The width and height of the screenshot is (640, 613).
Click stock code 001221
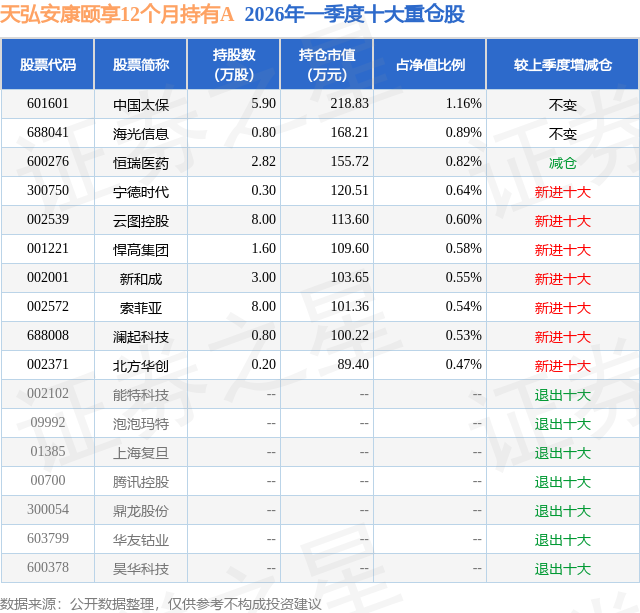(48, 249)
